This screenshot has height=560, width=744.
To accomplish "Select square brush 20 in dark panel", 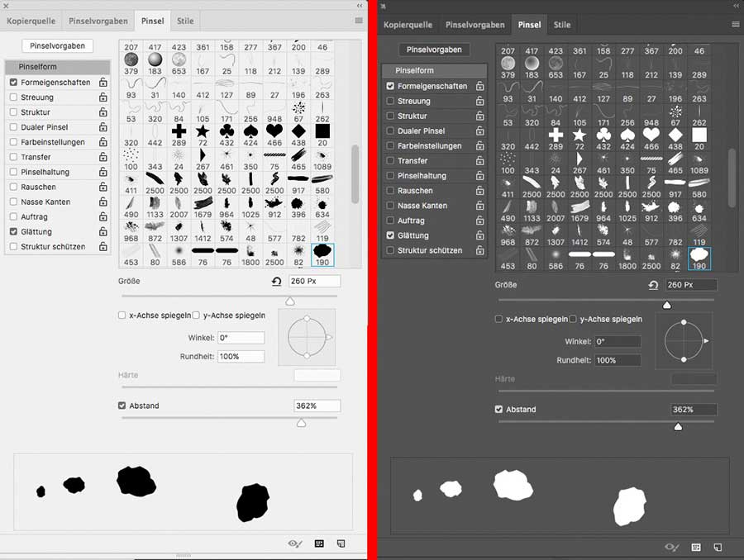I will [x=699, y=139].
